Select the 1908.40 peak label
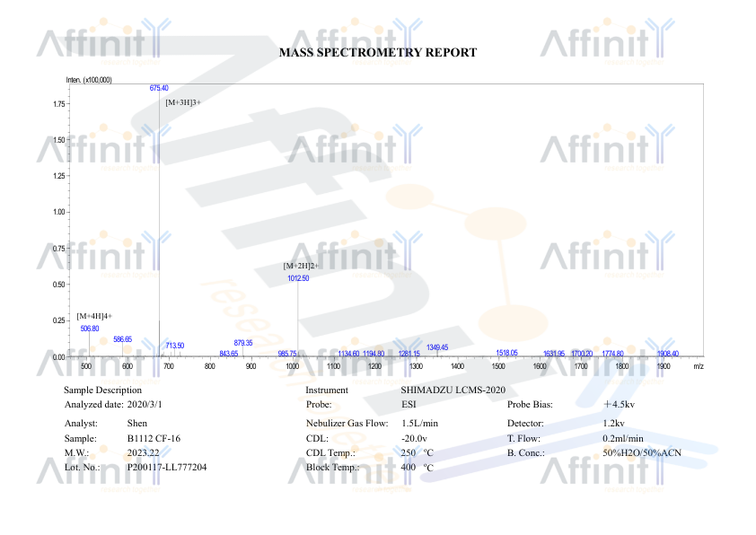This screenshot has width=756, height=535. [x=668, y=354]
